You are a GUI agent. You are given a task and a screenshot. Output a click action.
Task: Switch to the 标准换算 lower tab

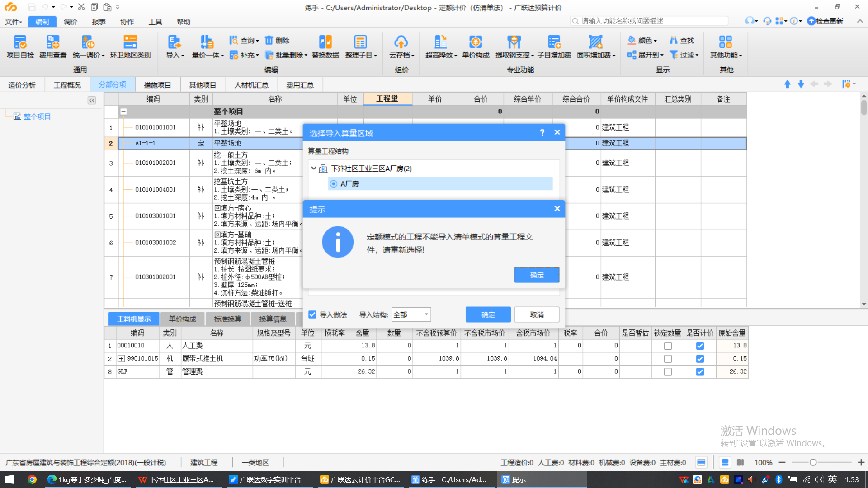(227, 319)
